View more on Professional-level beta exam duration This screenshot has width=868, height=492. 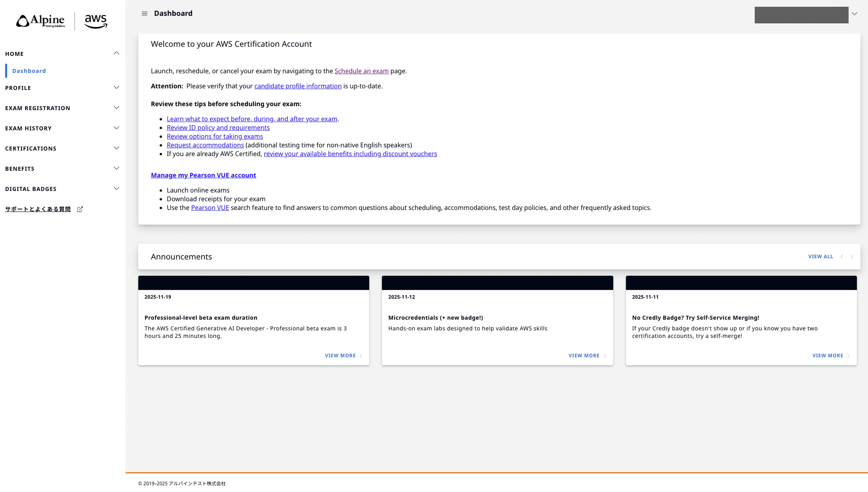(x=343, y=356)
